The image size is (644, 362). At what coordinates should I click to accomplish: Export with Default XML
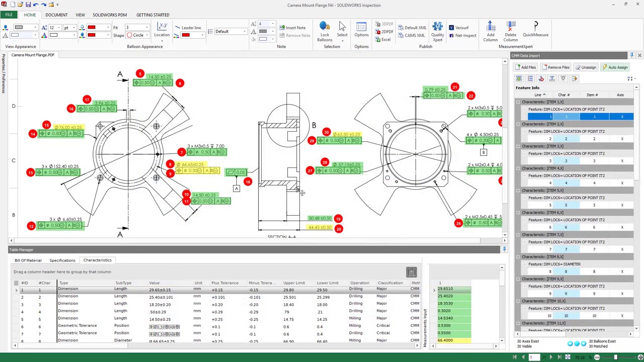(412, 28)
